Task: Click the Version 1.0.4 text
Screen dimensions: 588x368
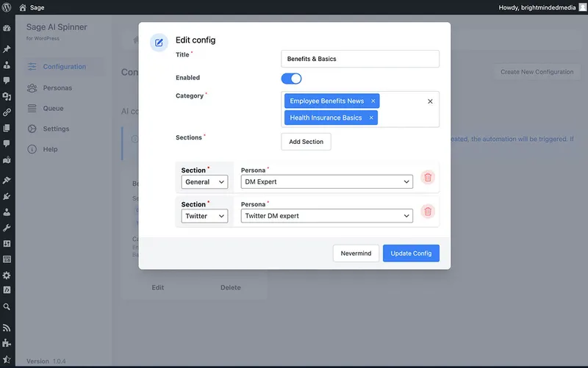Action: click(46, 361)
